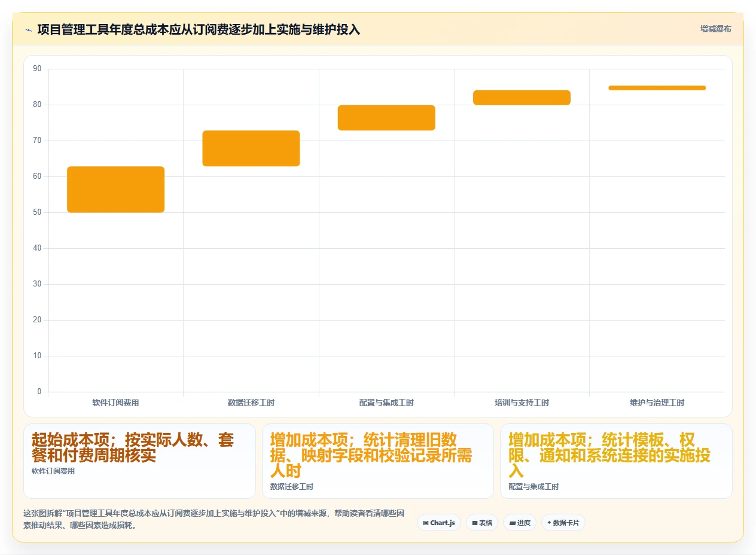Click the chart title 项目管理工具年度总成本
Screen dimensions: 756x555
coord(199,29)
